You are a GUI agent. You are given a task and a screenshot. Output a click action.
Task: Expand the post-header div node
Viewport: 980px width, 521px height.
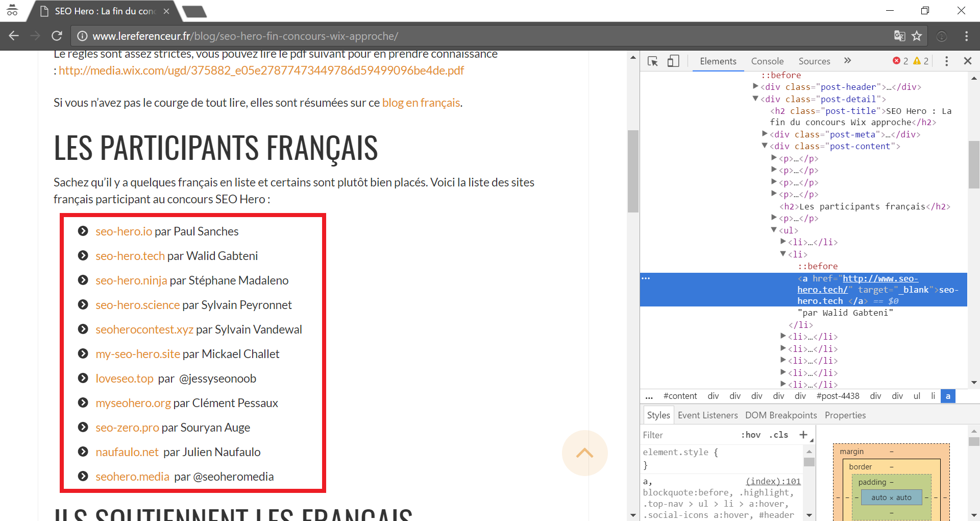[755, 86]
